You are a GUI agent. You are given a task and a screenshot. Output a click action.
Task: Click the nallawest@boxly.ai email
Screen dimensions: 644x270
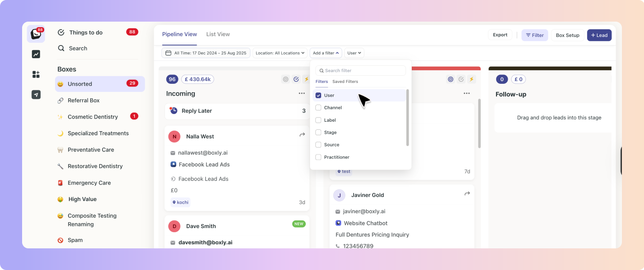[203, 153]
